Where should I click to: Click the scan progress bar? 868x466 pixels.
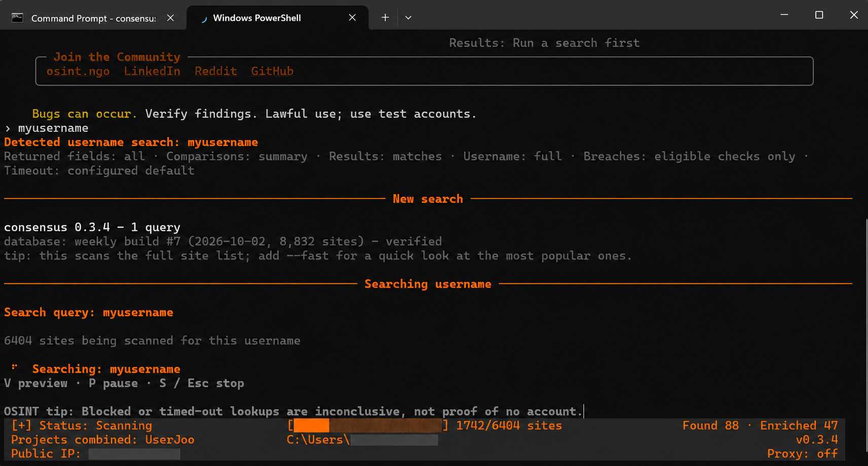(x=368, y=425)
